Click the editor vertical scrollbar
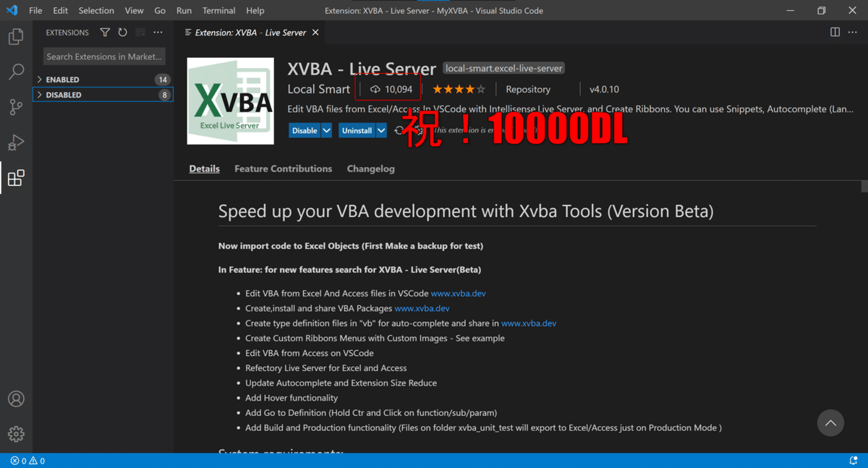This screenshot has width=868, height=468. tap(864, 186)
